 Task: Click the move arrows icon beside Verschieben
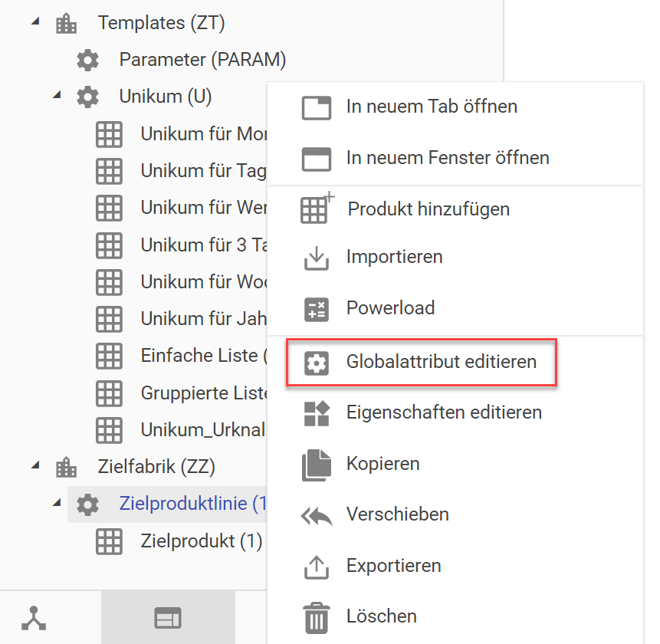[x=316, y=515]
